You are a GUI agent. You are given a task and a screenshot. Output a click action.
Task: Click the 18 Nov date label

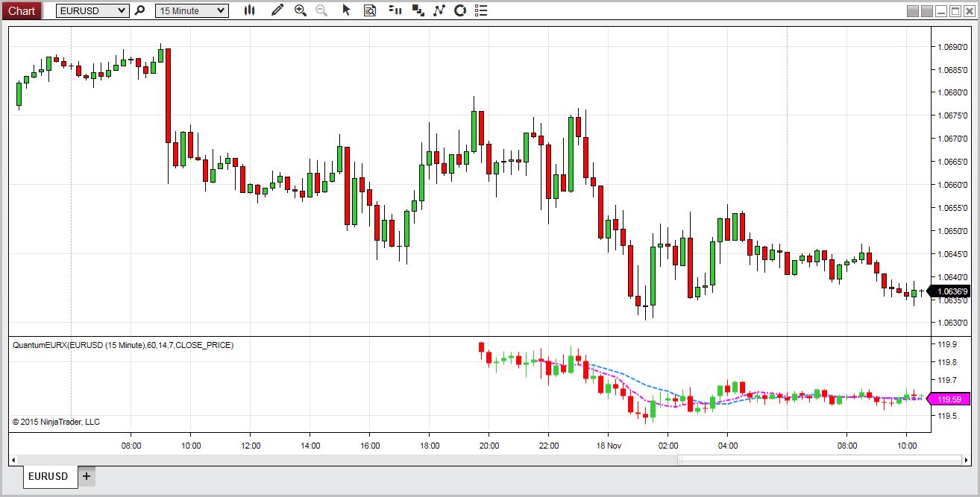coord(608,446)
